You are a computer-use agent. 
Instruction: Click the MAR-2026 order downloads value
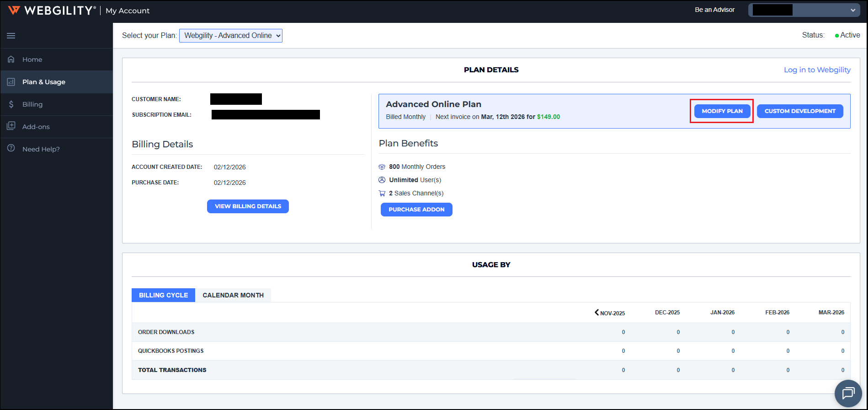[842, 332]
